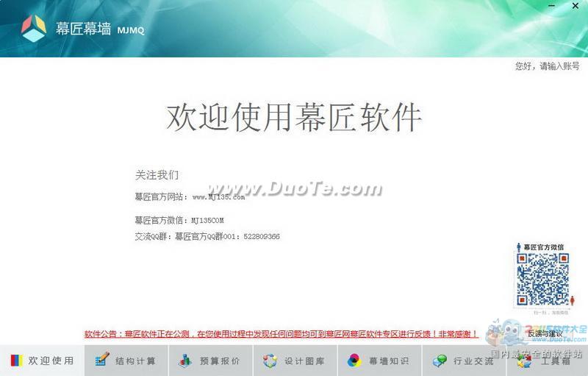Click the 关注我们 heading

point(157,175)
